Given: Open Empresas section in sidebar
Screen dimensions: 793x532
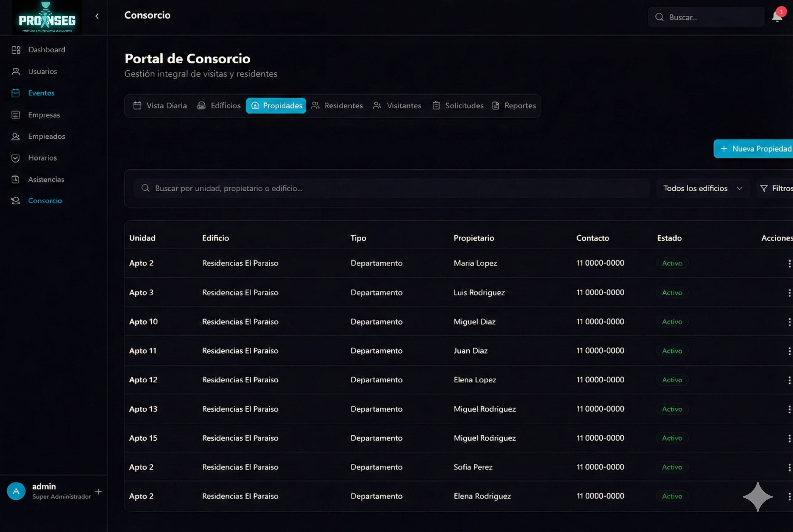Looking at the screenshot, I should click(x=44, y=115).
